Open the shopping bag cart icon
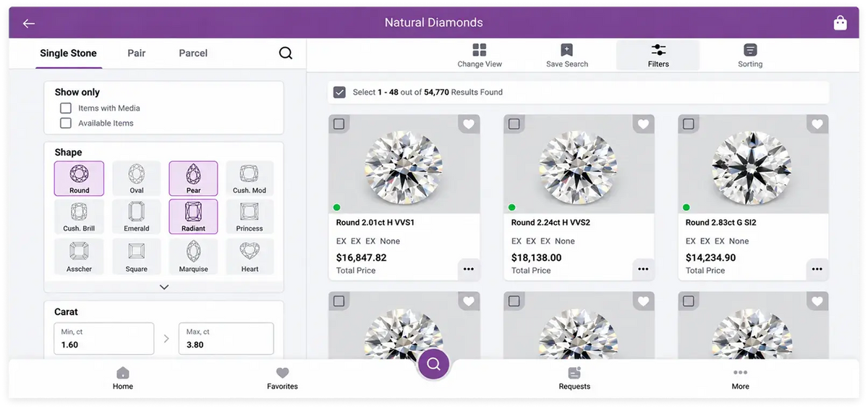 (x=840, y=23)
